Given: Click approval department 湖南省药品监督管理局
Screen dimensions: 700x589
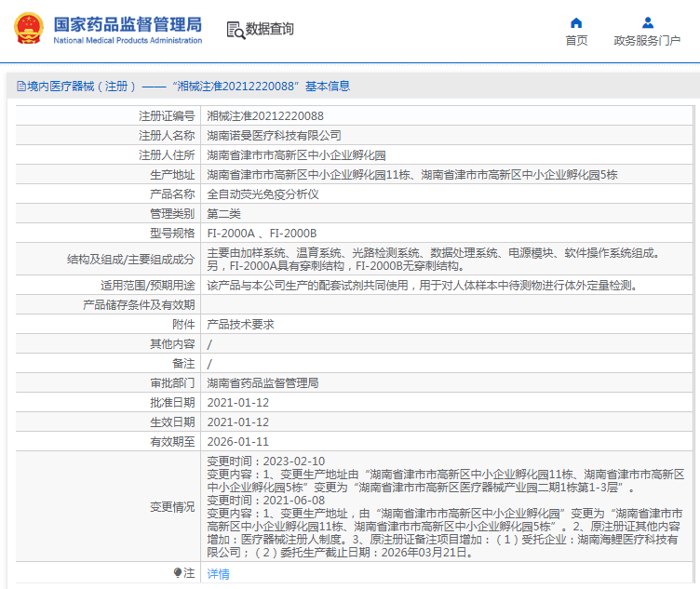Looking at the screenshot, I should pos(262,382).
